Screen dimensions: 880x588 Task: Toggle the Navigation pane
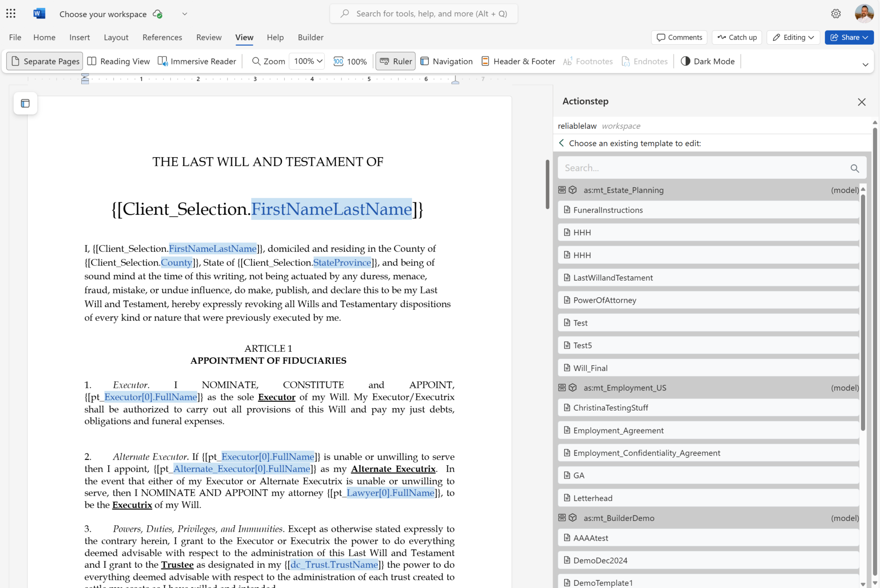[x=446, y=61]
